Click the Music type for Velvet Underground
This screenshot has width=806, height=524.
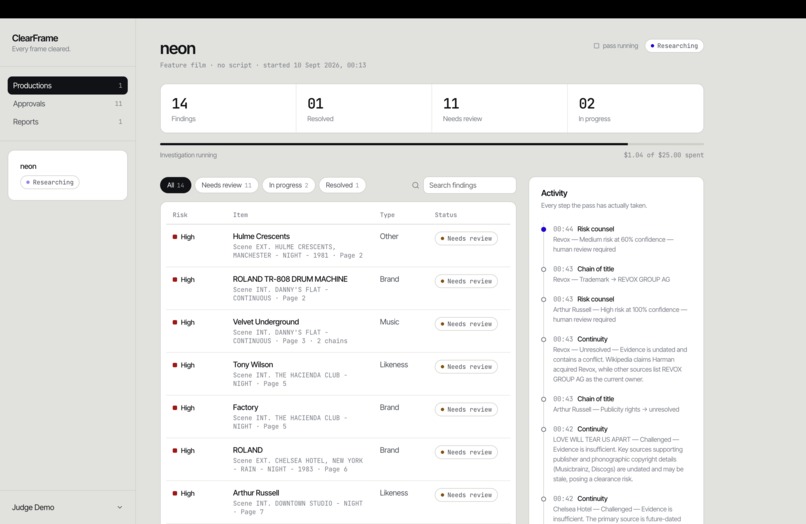[x=389, y=322]
